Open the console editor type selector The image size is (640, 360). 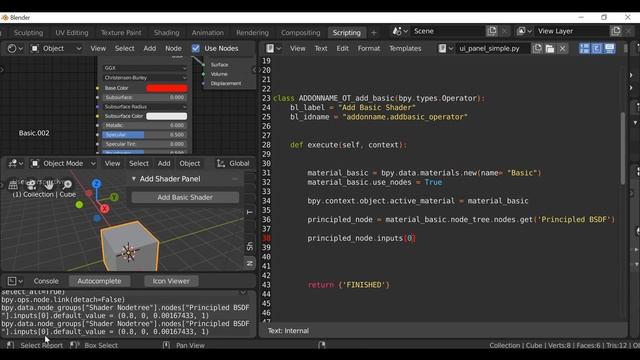point(15,281)
